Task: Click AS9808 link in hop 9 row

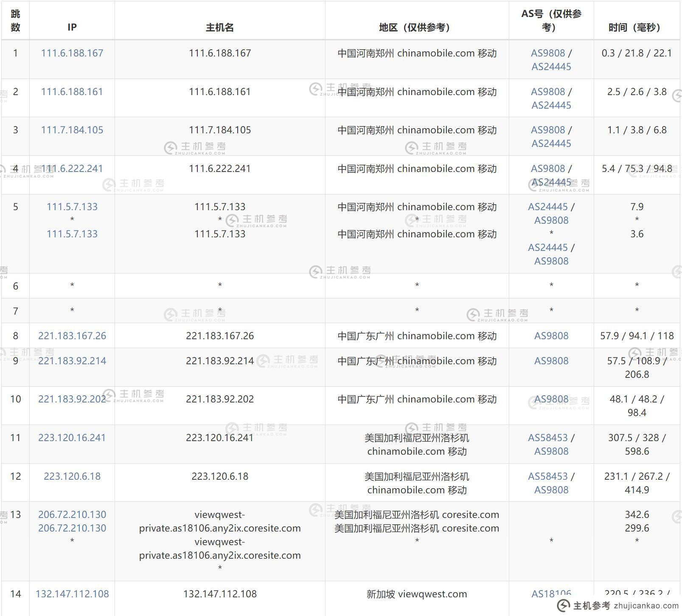Action: point(551,361)
